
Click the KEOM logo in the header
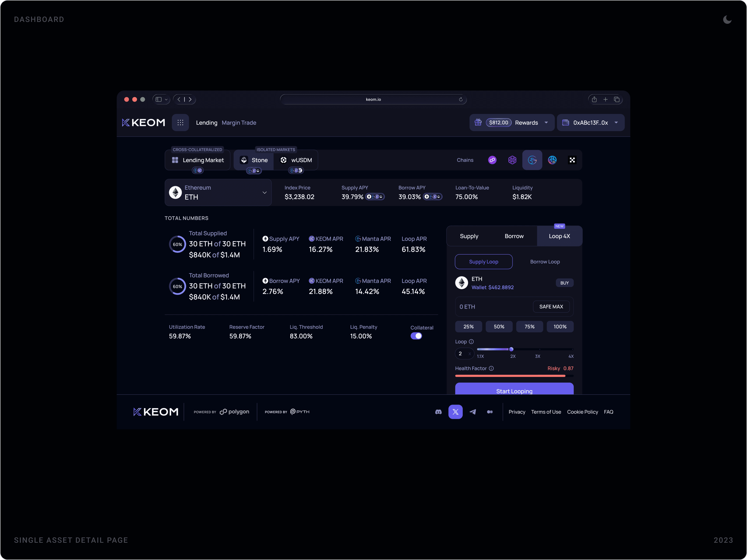click(143, 122)
